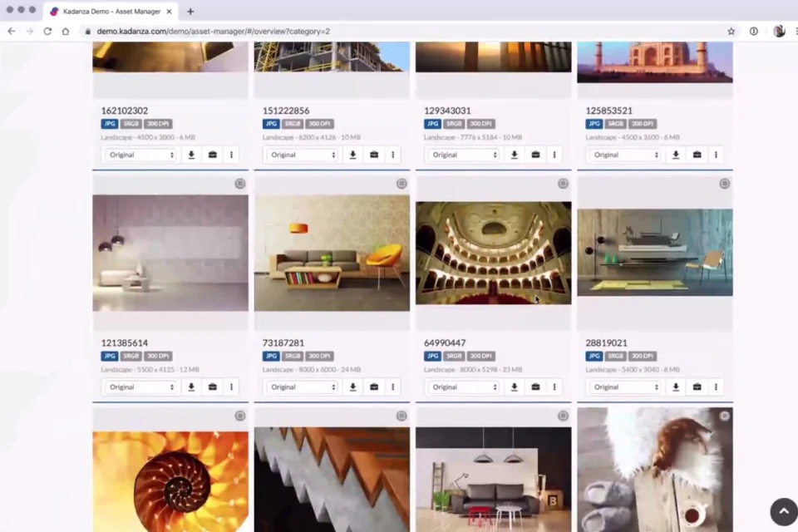Image resolution: width=798 pixels, height=532 pixels.
Task: Open format dropdown for asset 28819021
Action: 625,387
